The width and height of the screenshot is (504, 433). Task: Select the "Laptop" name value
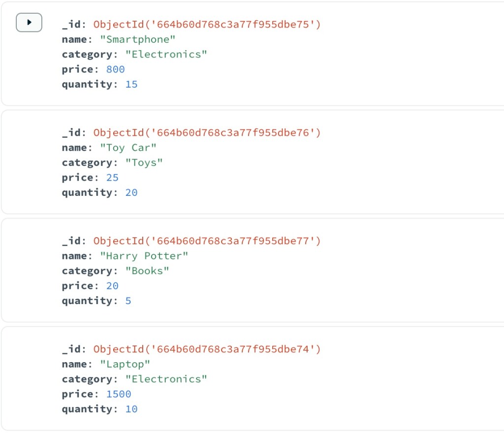pyautogui.click(x=125, y=364)
